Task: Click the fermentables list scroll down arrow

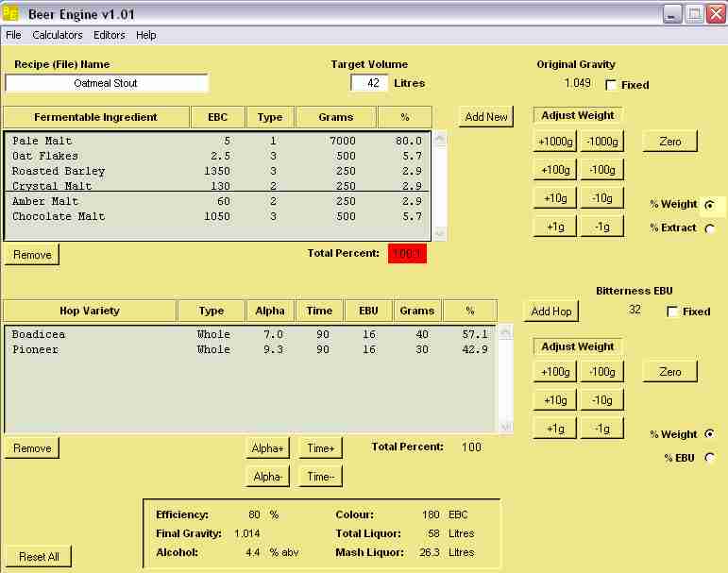Action: [x=440, y=233]
